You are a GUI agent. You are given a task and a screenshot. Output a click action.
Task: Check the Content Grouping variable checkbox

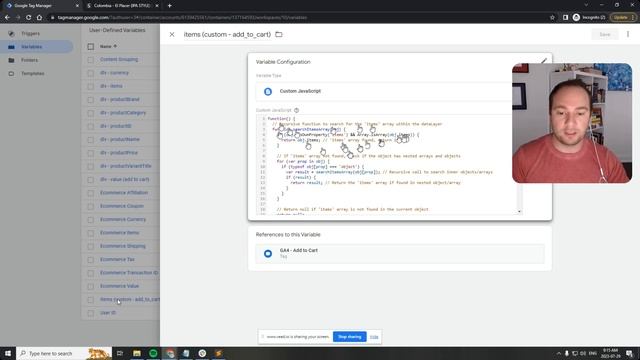tap(91, 60)
